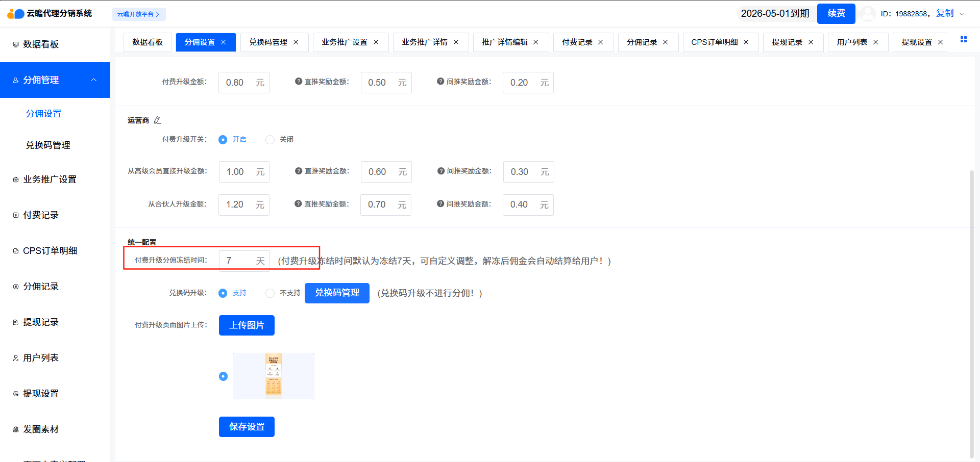Click the 付费记录 sidebar icon
Image resolution: width=980 pixels, height=462 pixels.
pyautogui.click(x=16, y=215)
